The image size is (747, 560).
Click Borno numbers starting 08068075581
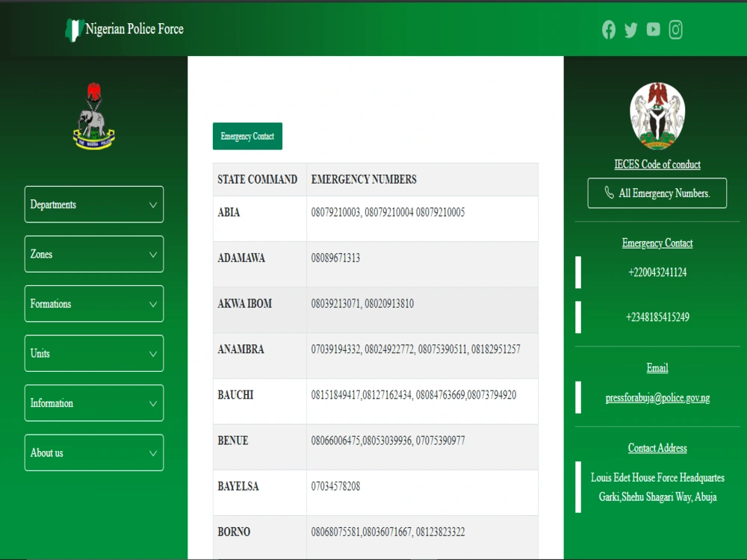pyautogui.click(x=388, y=532)
